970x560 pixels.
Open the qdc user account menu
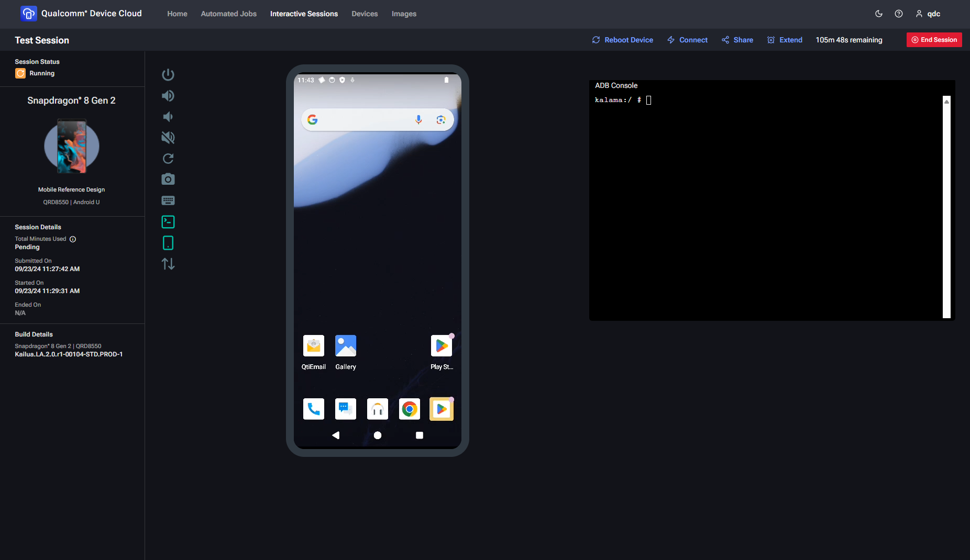pos(928,14)
